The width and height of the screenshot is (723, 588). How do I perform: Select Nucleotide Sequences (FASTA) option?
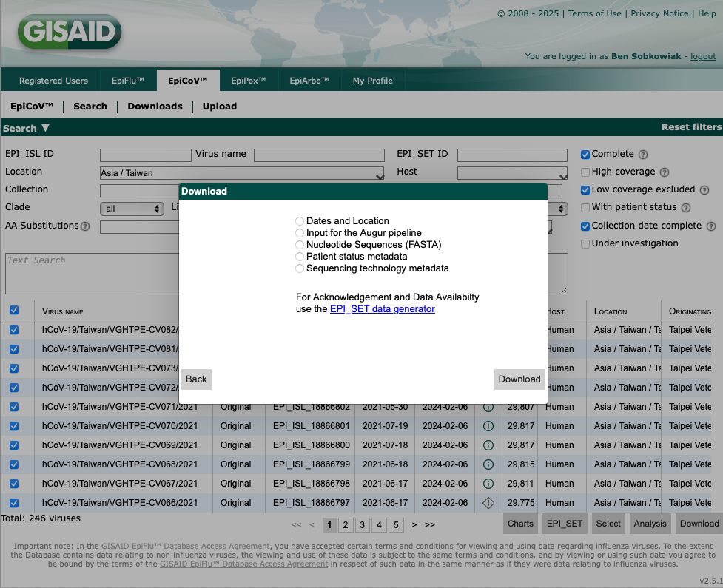[300, 245]
